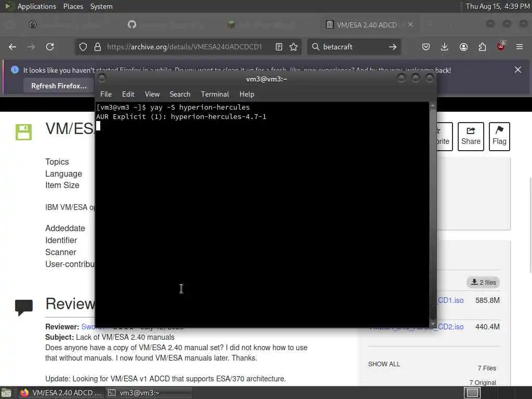Switch to the green cube icon tab
Screen dimensions: 532x399
click(x=231, y=24)
